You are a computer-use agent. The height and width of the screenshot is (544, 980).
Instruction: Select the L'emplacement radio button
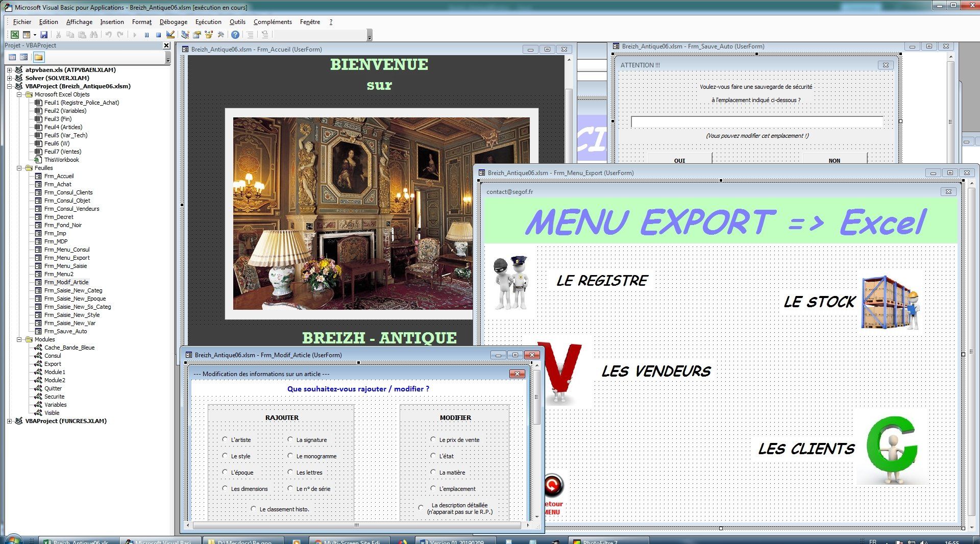pos(433,488)
